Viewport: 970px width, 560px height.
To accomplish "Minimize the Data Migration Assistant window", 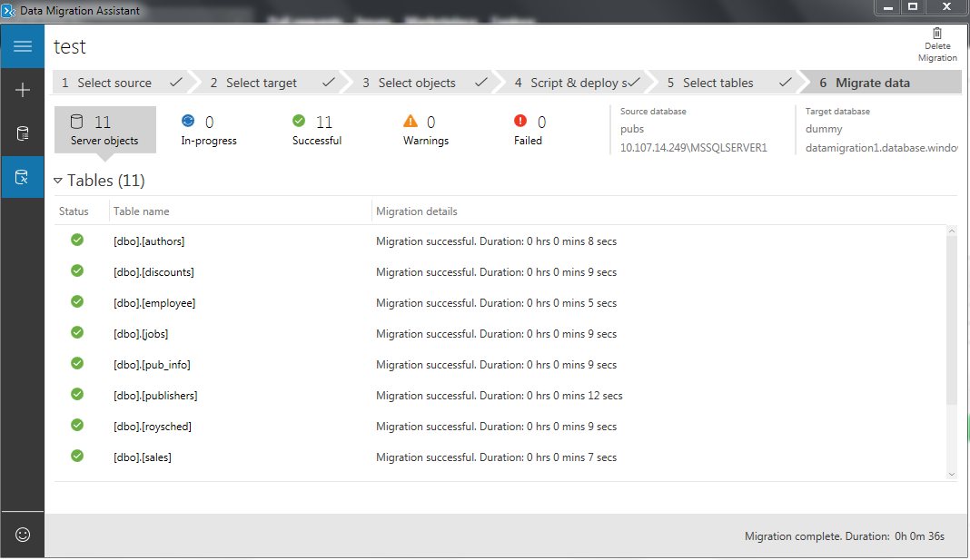I will coord(887,6).
